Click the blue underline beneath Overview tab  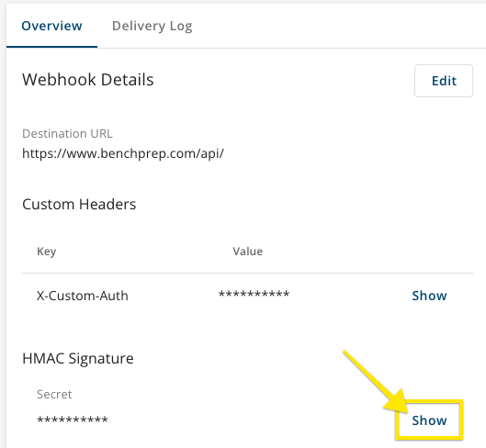point(51,47)
